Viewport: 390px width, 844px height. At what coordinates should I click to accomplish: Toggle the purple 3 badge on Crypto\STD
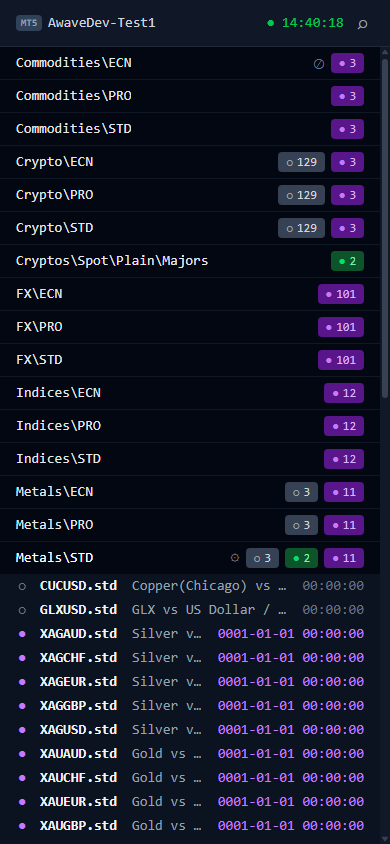pyautogui.click(x=348, y=228)
